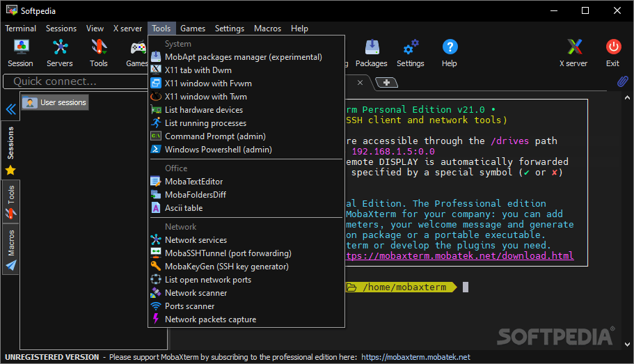Open the Servers toolbar icon
634x364 pixels.
pos(60,53)
